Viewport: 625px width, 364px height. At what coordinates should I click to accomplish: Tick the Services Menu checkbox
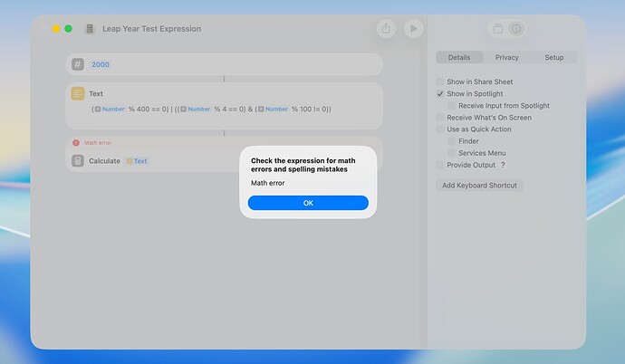coord(452,153)
